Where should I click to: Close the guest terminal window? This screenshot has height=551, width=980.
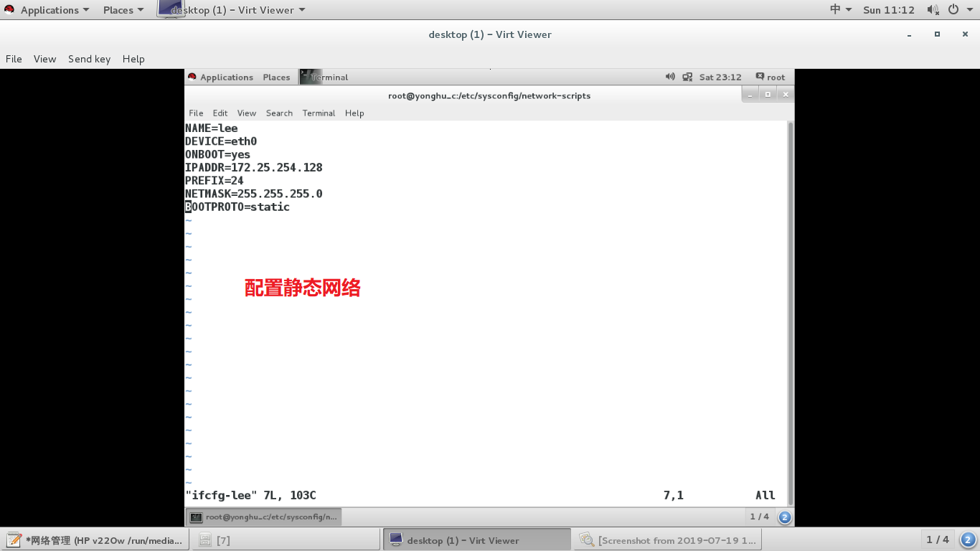click(786, 95)
